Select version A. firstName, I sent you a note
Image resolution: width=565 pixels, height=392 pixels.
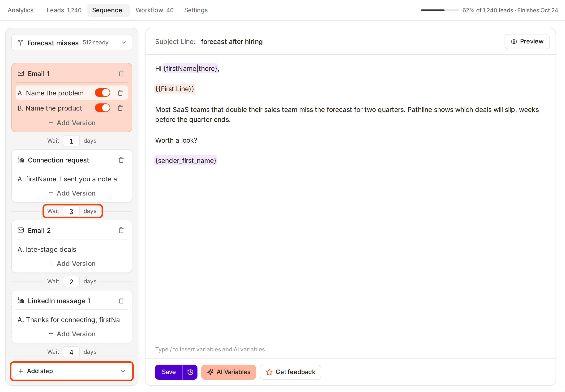point(67,179)
